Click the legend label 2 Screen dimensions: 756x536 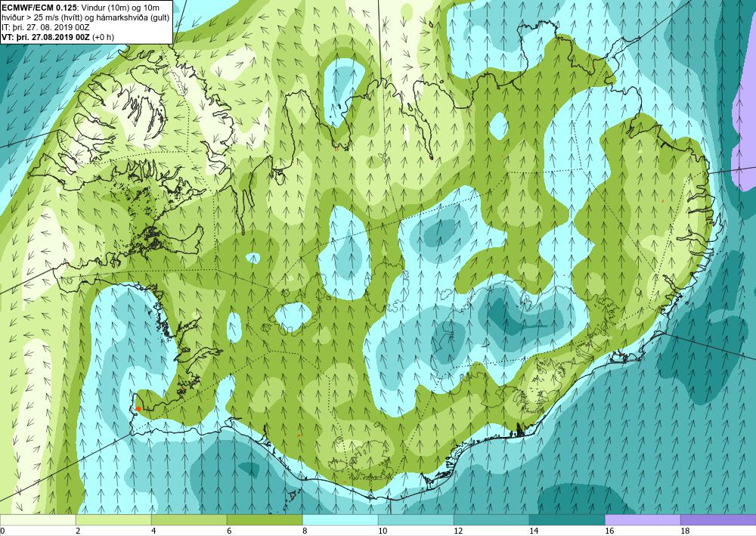[x=78, y=531]
